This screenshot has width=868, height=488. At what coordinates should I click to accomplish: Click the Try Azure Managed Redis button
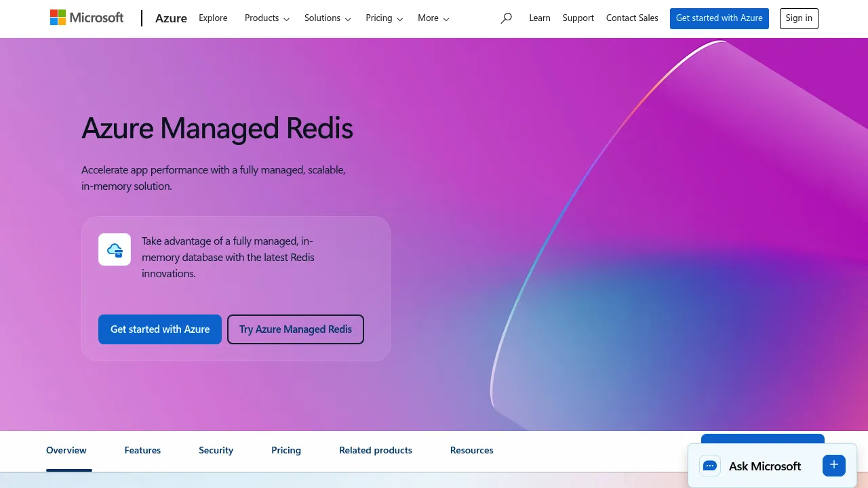[x=296, y=329]
